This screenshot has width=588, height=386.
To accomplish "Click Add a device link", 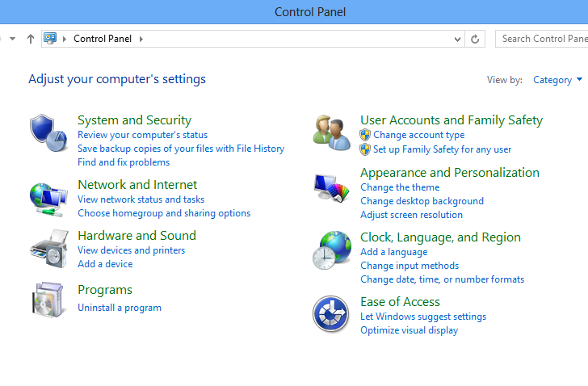I will (105, 264).
